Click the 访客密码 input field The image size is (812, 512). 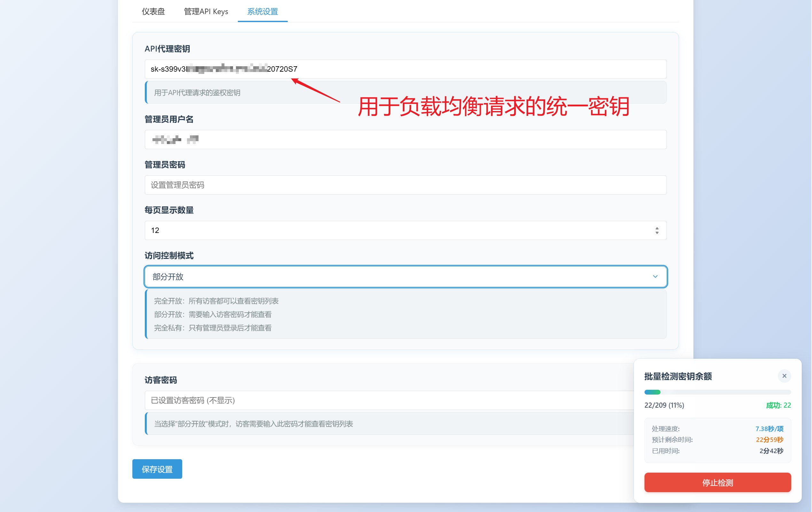[x=388, y=400]
